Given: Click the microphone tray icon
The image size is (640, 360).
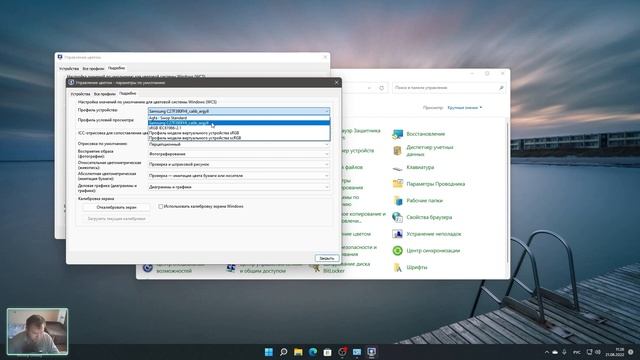Looking at the screenshot, I should (564, 352).
